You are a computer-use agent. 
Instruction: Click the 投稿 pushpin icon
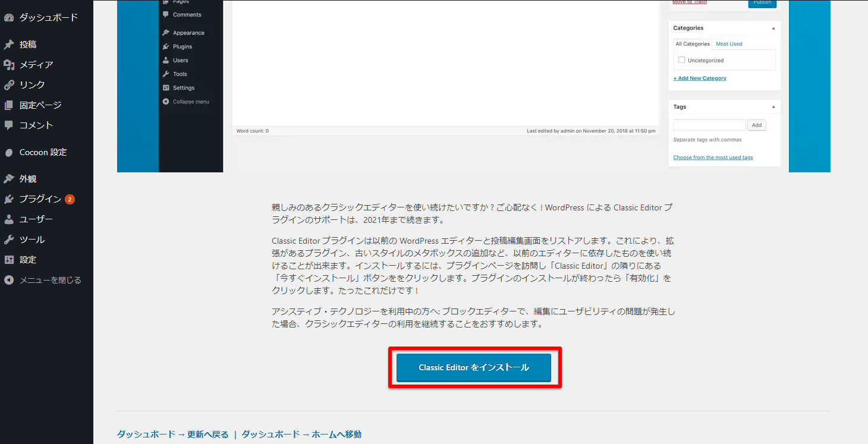point(9,45)
